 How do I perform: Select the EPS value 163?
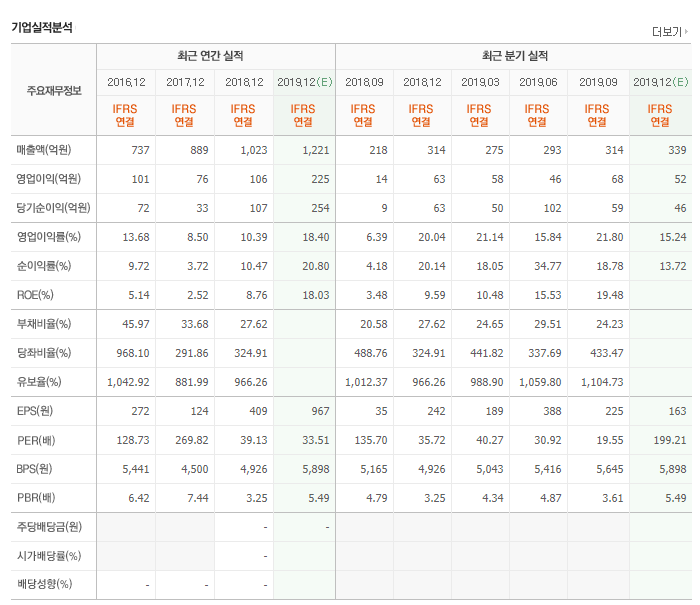pyautogui.click(x=677, y=411)
